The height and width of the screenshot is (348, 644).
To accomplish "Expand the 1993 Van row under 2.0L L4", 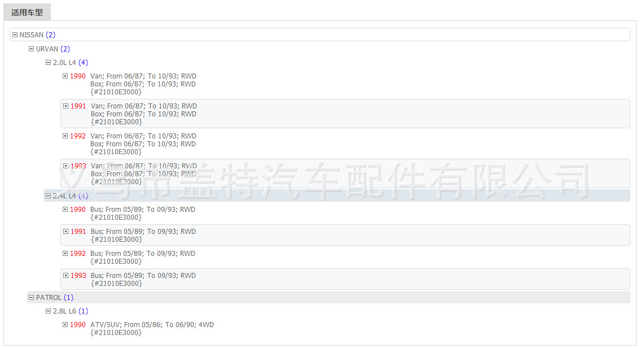I will 65,166.
